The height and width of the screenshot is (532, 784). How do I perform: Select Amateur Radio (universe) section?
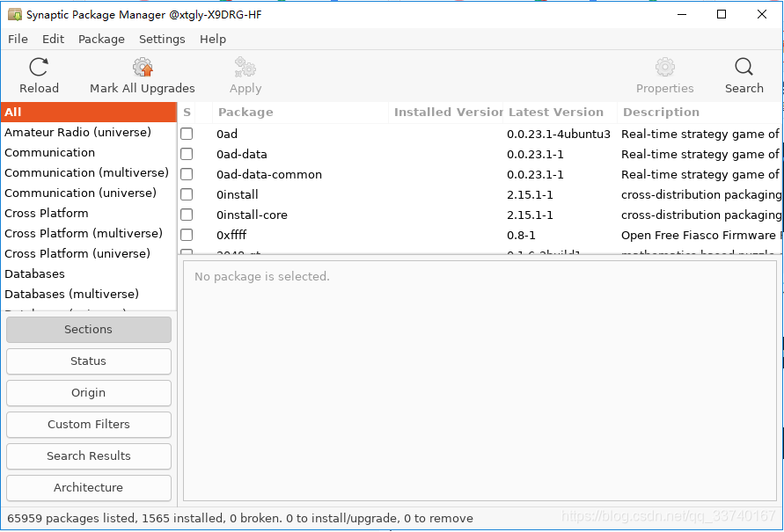[x=89, y=132]
